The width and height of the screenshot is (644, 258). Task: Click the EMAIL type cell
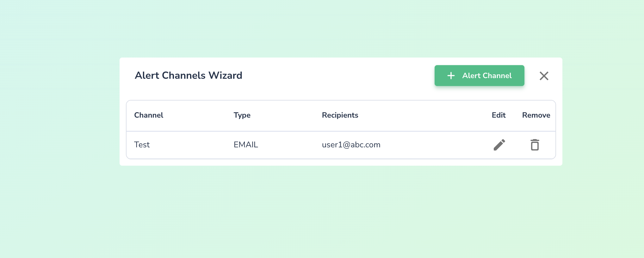(246, 145)
